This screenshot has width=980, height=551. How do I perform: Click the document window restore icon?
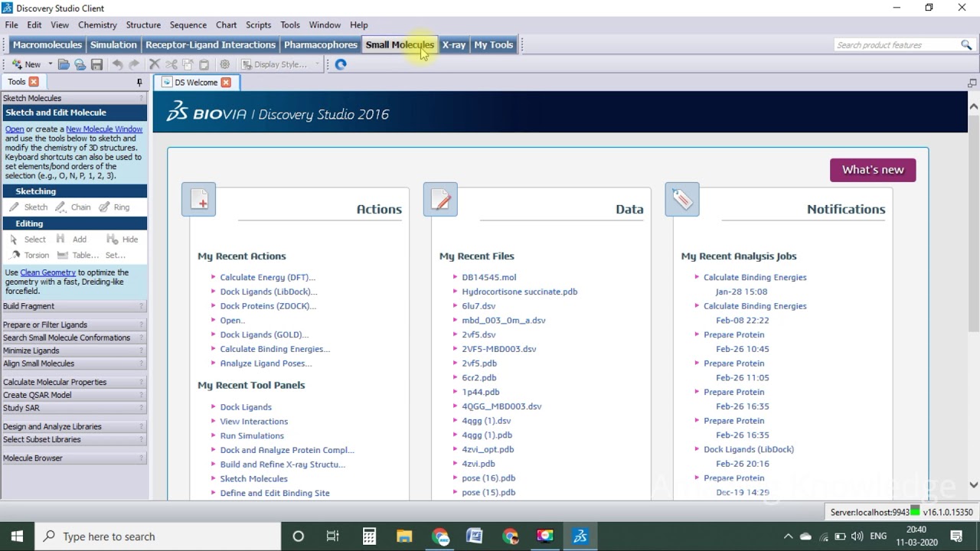(x=972, y=83)
